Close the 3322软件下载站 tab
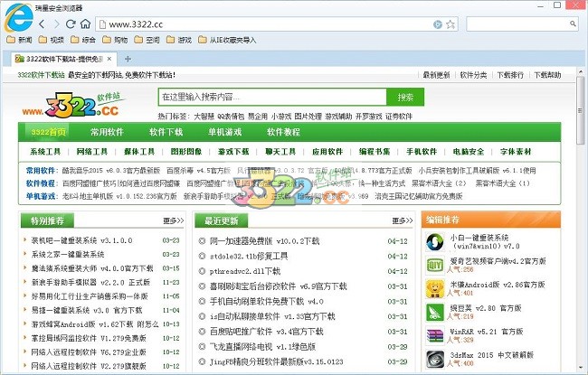The image size is (588, 375). click(109, 59)
